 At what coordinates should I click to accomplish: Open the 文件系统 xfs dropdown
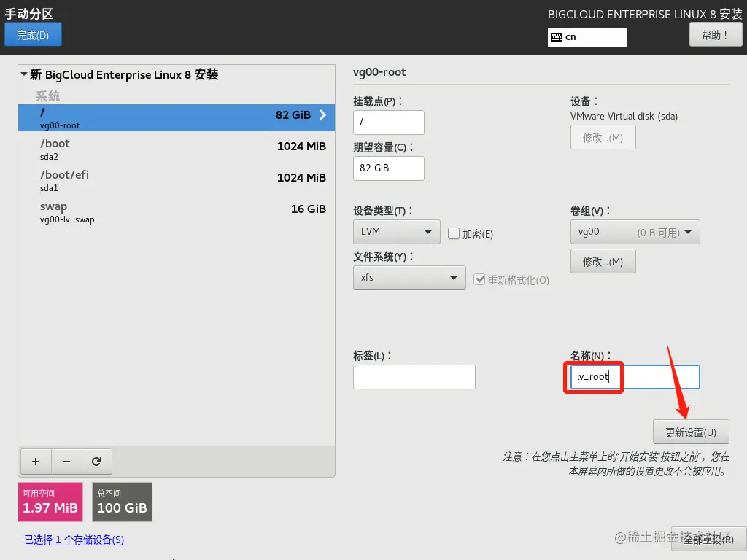tap(409, 278)
